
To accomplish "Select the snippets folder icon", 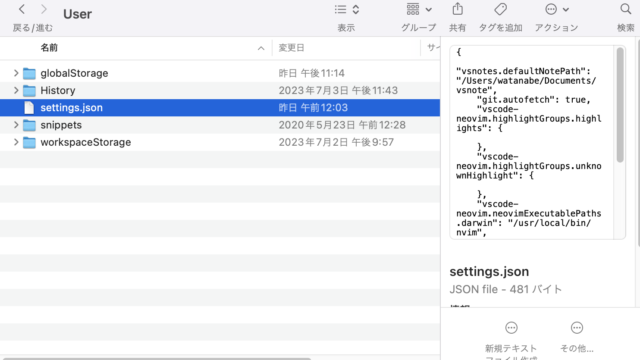I will (x=29, y=125).
